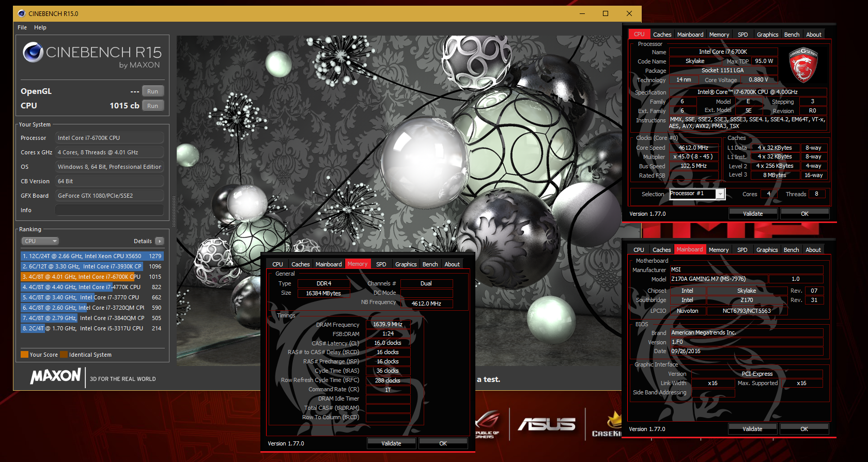868x462 pixels.
Task: Open Caches tab in Memory CPU-Z window
Action: 300,264
